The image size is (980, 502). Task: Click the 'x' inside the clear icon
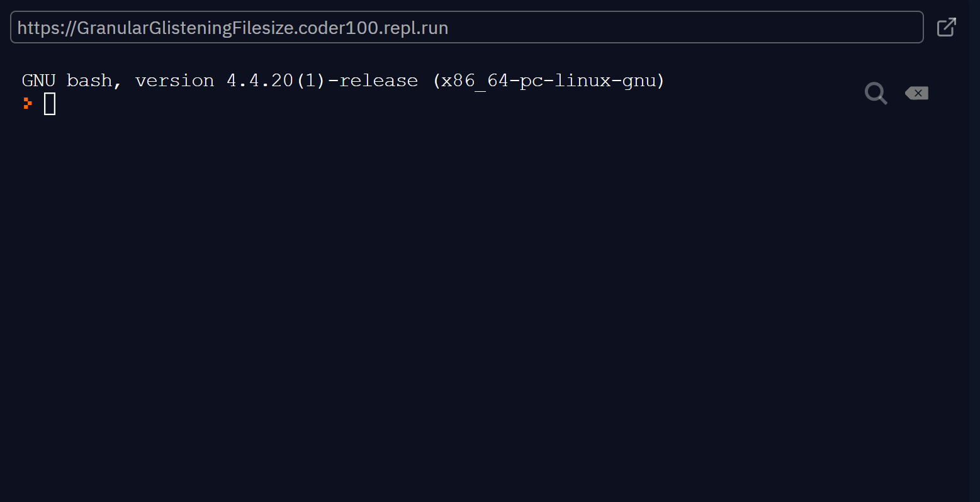(x=918, y=93)
